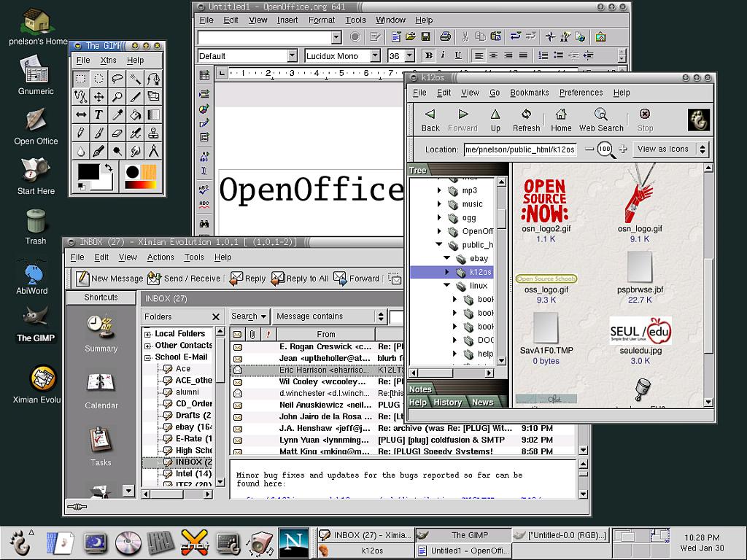Select the Paintbrush tool in GIMP
The width and height of the screenshot is (747, 560).
98,133
